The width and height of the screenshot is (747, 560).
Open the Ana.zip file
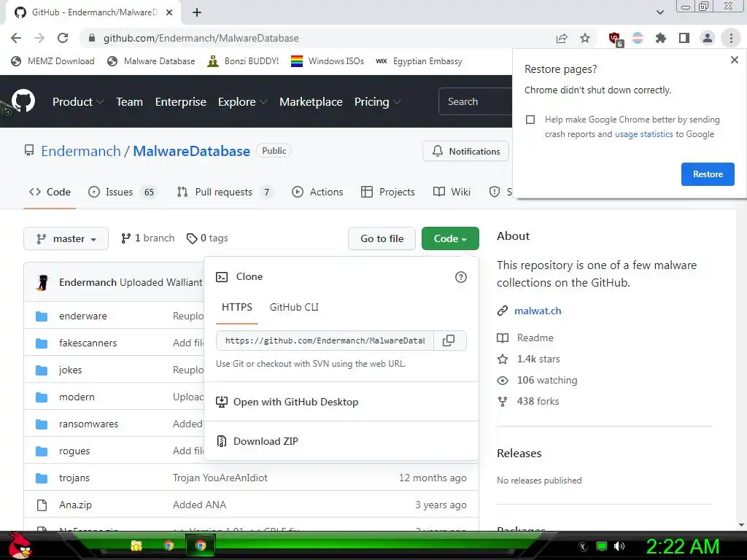(x=75, y=505)
